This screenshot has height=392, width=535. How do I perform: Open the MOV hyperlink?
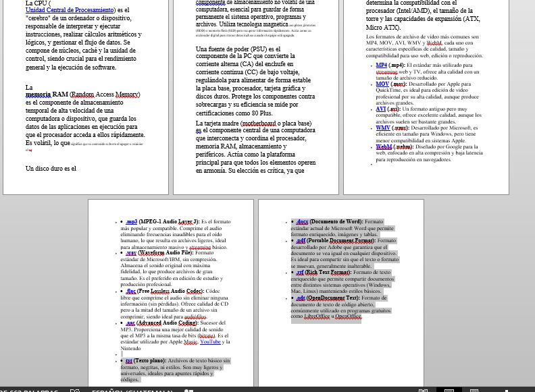point(382,84)
